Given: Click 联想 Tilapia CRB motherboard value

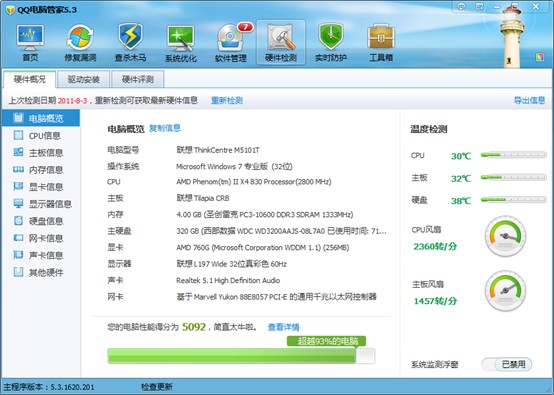Looking at the screenshot, I should click(x=203, y=198).
